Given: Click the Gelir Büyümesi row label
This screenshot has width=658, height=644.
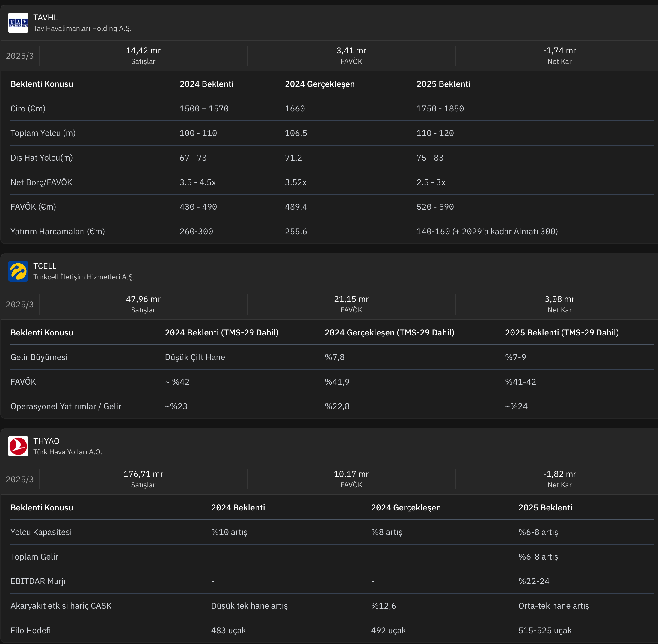Looking at the screenshot, I should (x=39, y=358).
